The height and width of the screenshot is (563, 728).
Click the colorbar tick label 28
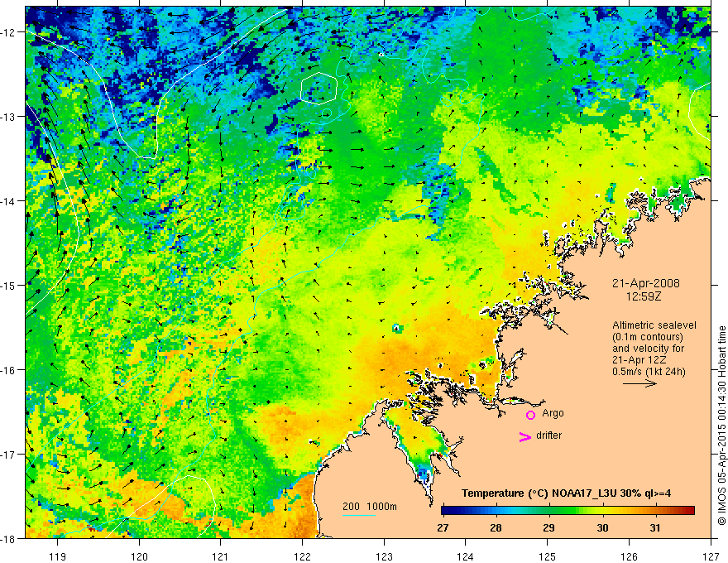click(496, 528)
